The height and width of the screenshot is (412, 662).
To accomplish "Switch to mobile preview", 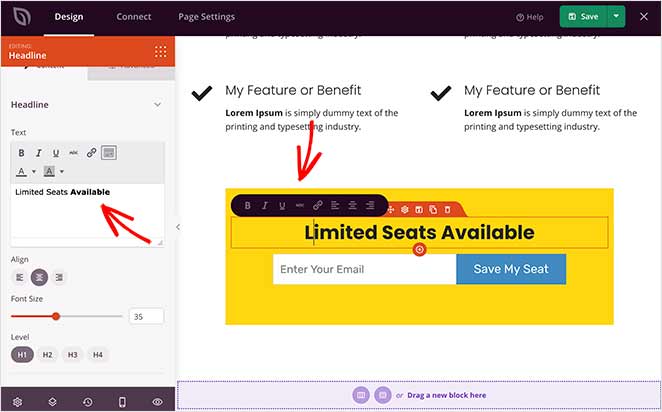I will (122, 401).
